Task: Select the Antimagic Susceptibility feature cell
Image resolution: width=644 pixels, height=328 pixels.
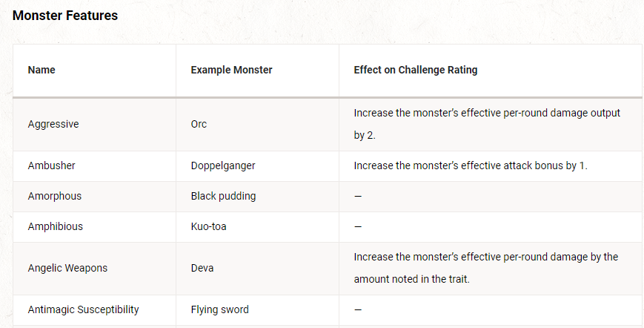Action: [83, 309]
